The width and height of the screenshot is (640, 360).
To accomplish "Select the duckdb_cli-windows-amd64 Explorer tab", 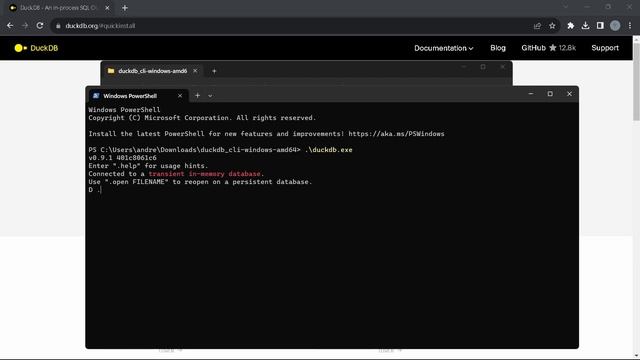I will coord(153,71).
